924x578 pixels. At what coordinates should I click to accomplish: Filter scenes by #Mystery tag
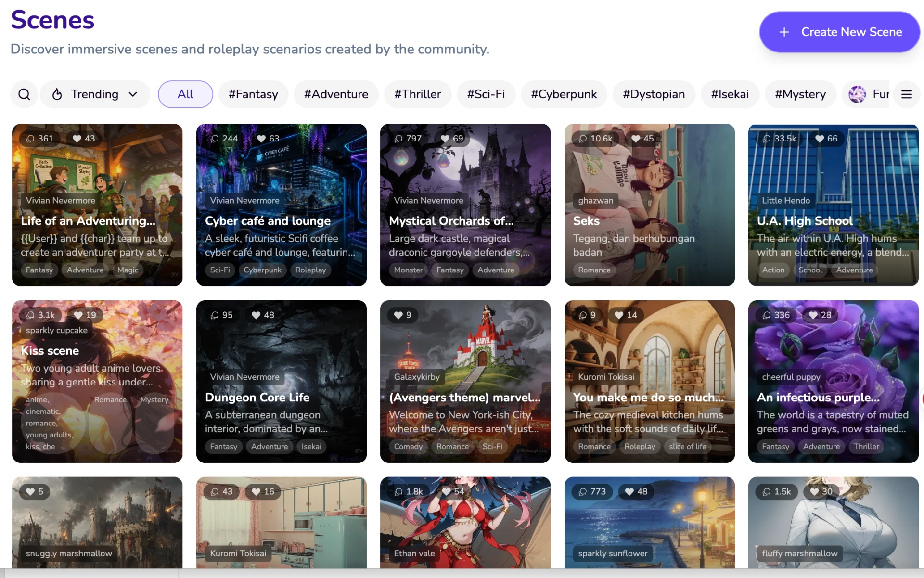tap(800, 94)
